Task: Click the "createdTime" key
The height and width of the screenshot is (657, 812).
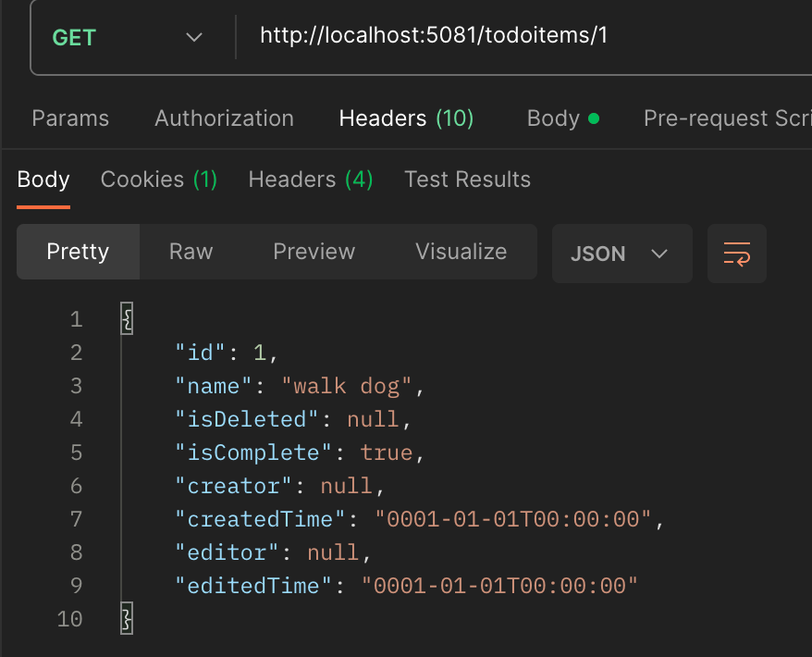Action: click(x=260, y=519)
